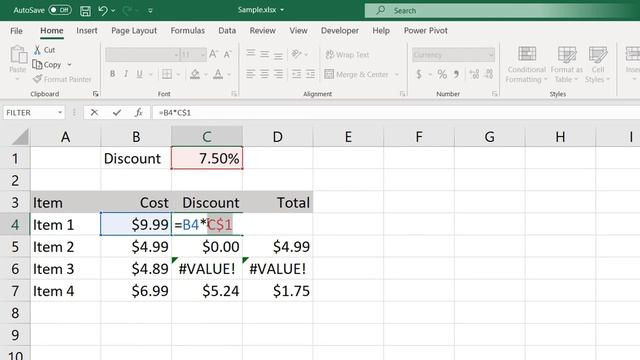Image resolution: width=640 pixels, height=360 pixels.
Task: Click the Cut scissors button
Action: coord(44,50)
